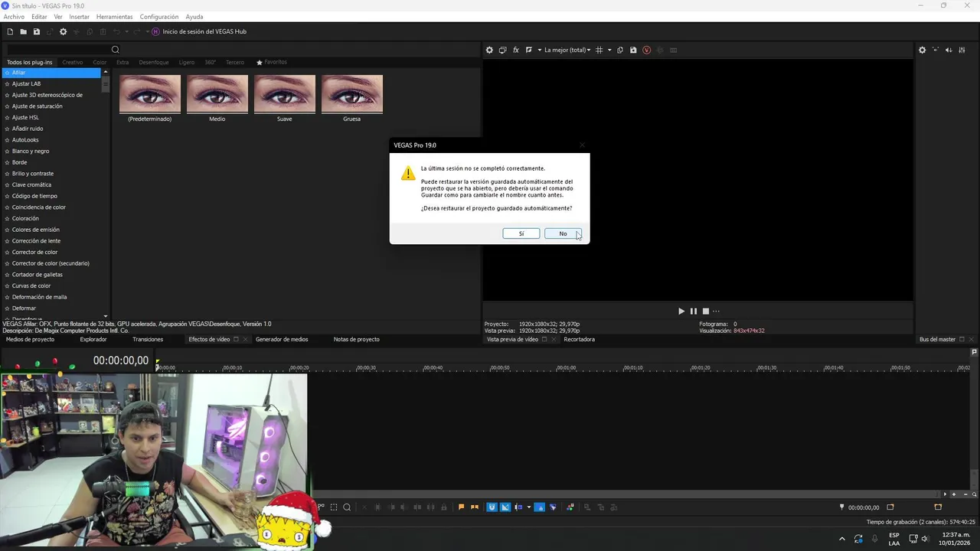
Task: Open the split screen view dropdown arrow
Action: click(x=539, y=50)
